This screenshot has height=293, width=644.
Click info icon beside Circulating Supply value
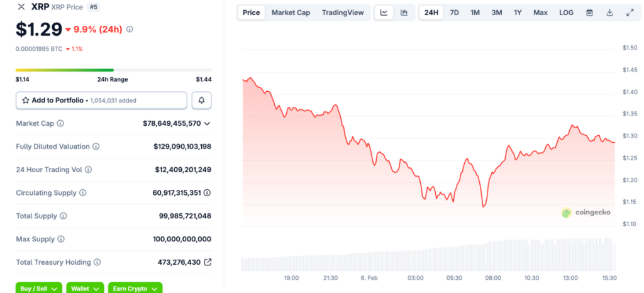(x=207, y=193)
